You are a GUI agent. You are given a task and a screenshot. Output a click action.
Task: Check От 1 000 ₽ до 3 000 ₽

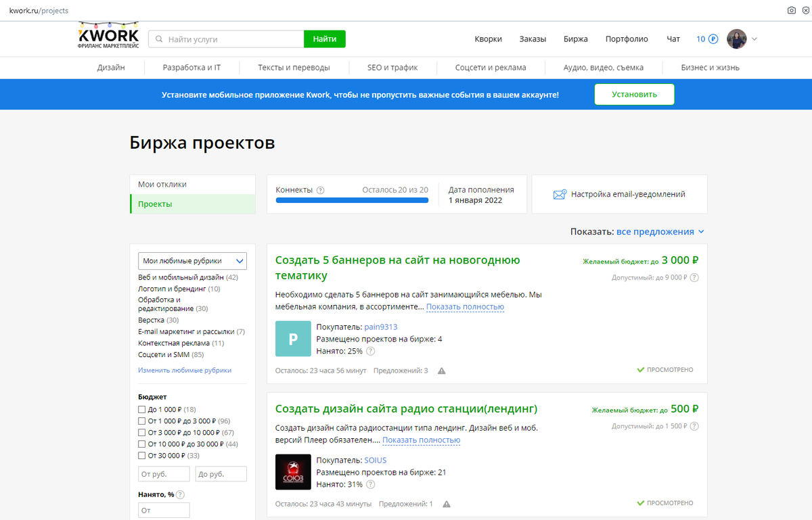[x=141, y=421]
